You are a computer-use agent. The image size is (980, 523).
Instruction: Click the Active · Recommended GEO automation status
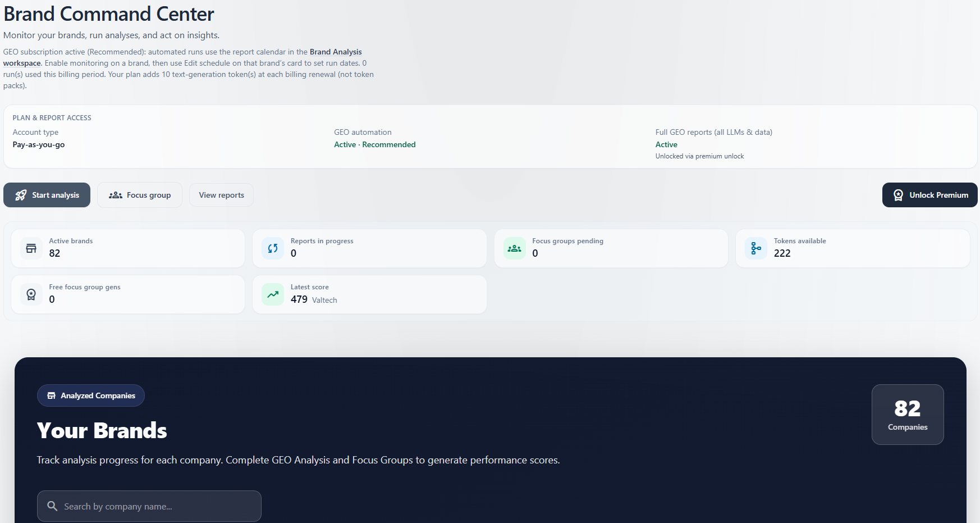[x=374, y=144]
